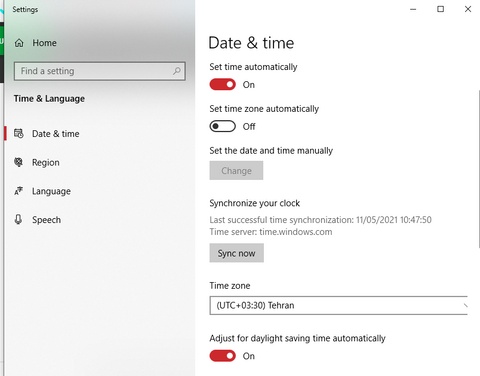The height and width of the screenshot is (376, 480).
Task: Open the Region settings page
Action: [45, 162]
